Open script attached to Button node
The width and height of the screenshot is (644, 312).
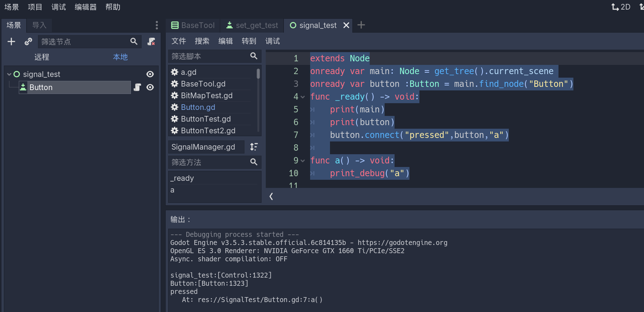click(x=137, y=87)
